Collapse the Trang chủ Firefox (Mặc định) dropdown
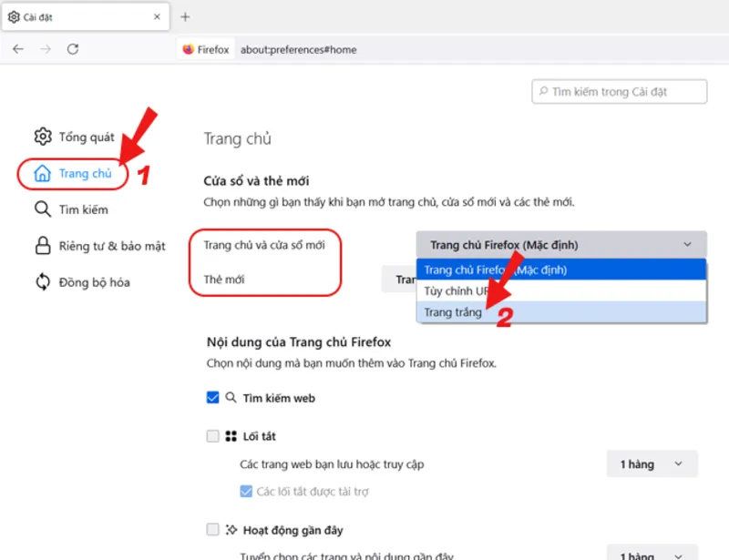This screenshot has height=560, width=729. [x=561, y=245]
